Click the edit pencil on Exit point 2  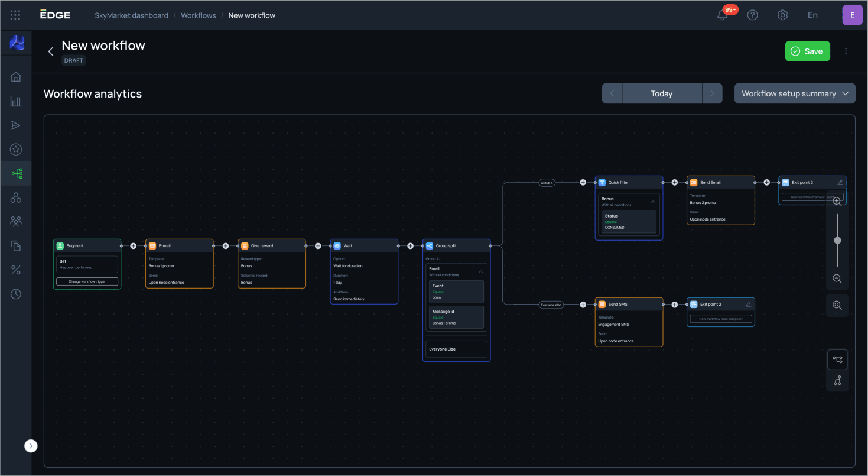pyautogui.click(x=840, y=182)
